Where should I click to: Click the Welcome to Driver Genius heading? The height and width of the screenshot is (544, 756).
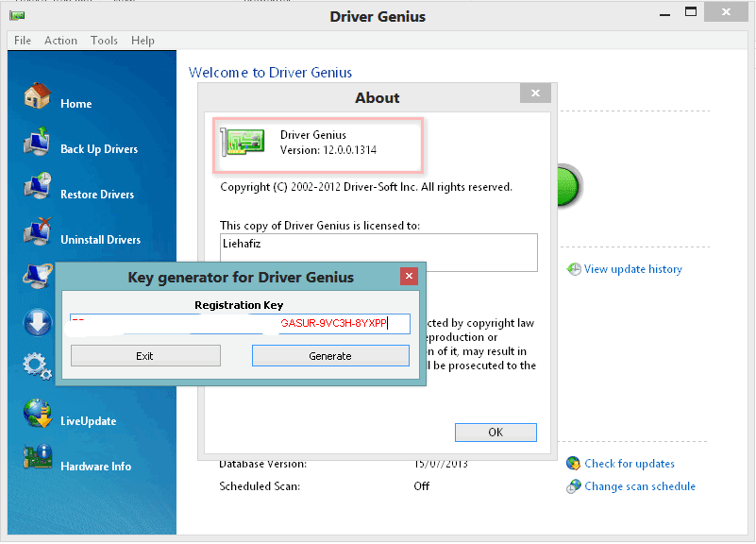[270, 73]
